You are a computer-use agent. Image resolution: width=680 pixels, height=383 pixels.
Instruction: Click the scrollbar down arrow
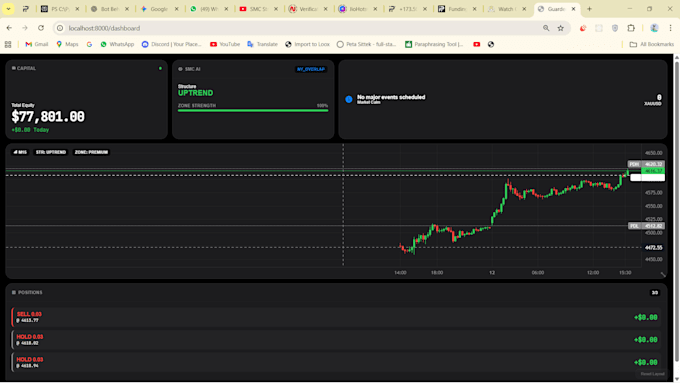677,379
